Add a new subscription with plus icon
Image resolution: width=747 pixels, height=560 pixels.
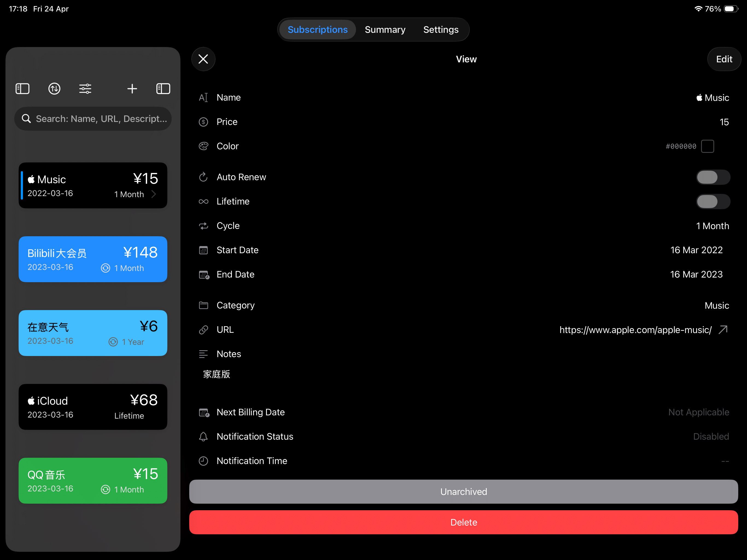[132, 89]
